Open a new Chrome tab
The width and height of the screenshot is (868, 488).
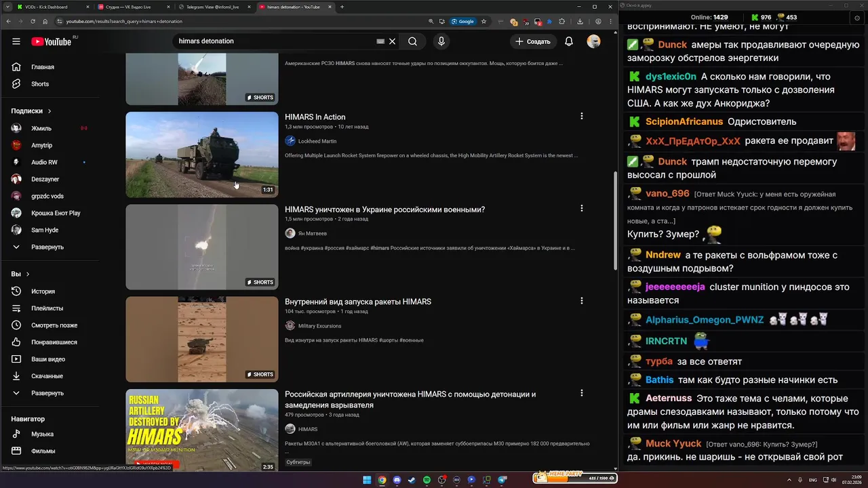tap(342, 7)
